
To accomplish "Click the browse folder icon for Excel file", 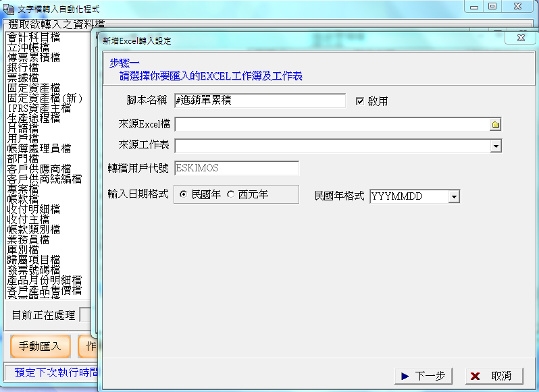I will 495,124.
